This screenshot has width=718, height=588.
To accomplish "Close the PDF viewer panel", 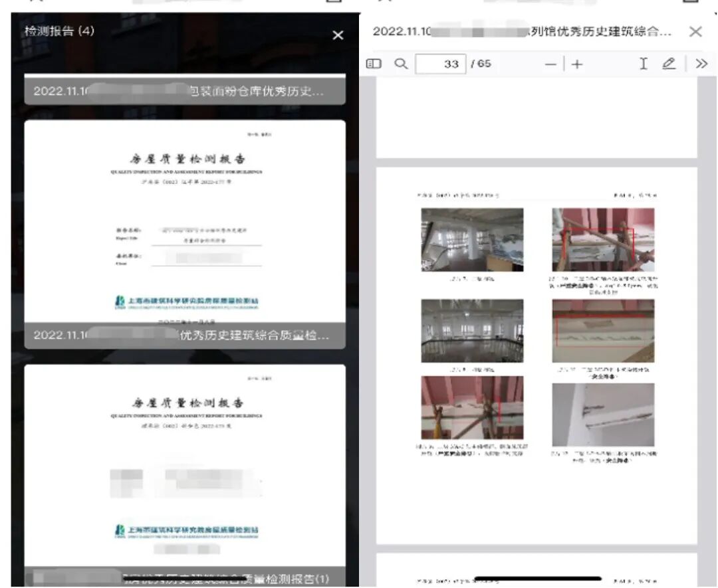I will click(695, 32).
